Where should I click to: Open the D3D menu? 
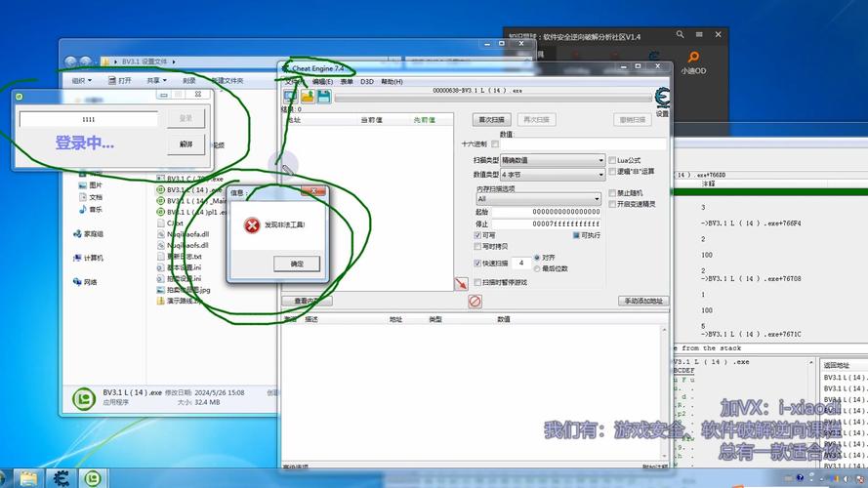tap(367, 82)
